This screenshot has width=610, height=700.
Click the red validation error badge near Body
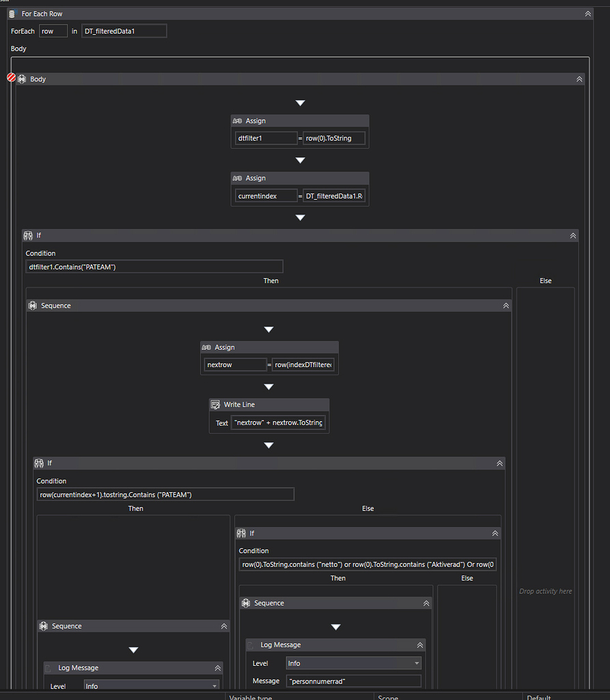[10, 78]
